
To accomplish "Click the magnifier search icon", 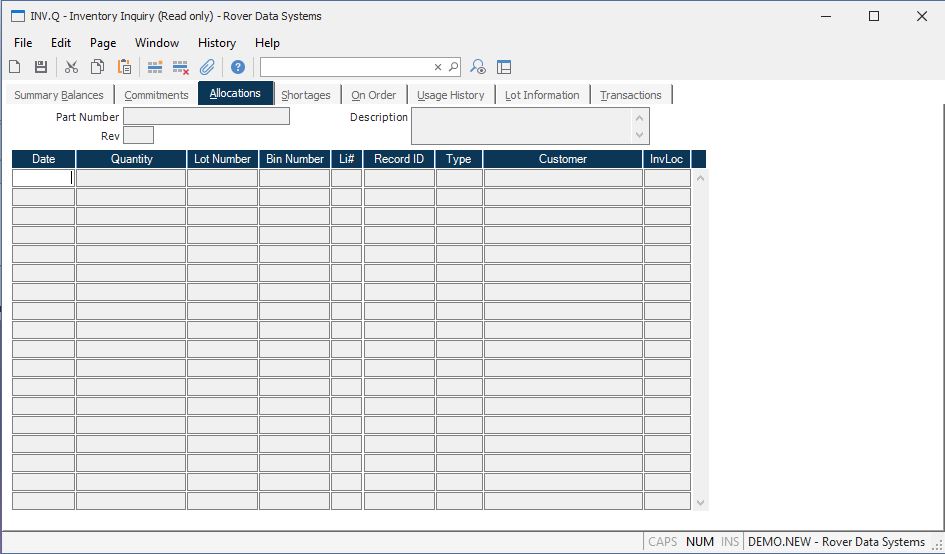I will tap(453, 67).
